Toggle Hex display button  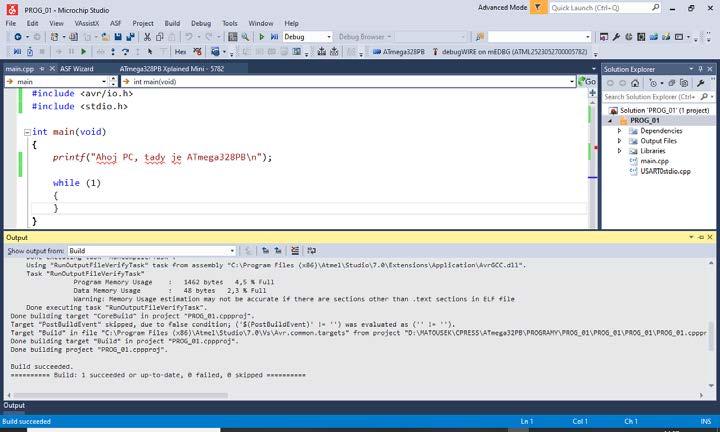coord(180,52)
